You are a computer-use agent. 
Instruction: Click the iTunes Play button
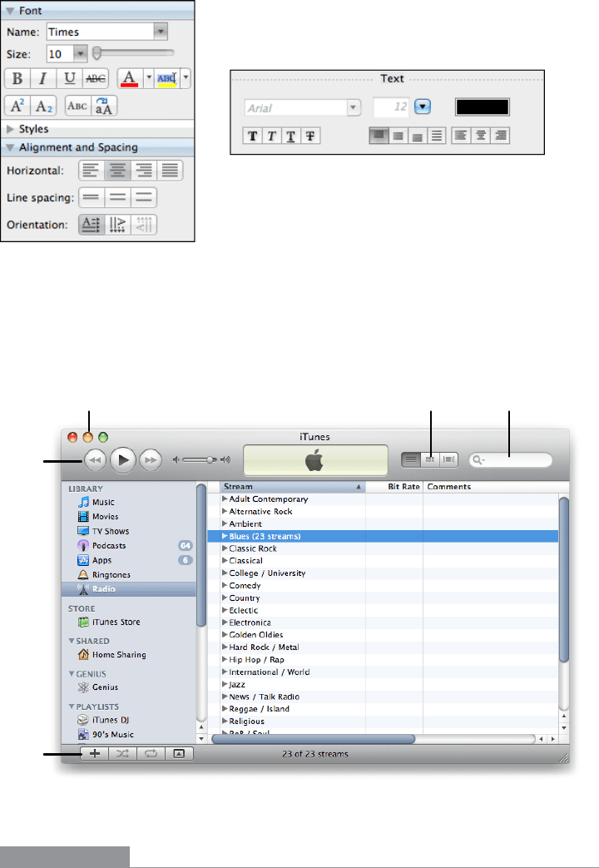[x=123, y=460]
